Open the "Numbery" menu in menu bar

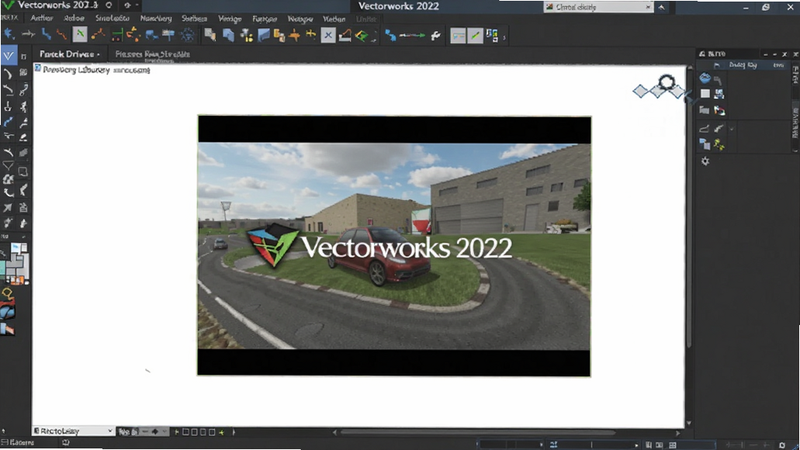pos(156,18)
